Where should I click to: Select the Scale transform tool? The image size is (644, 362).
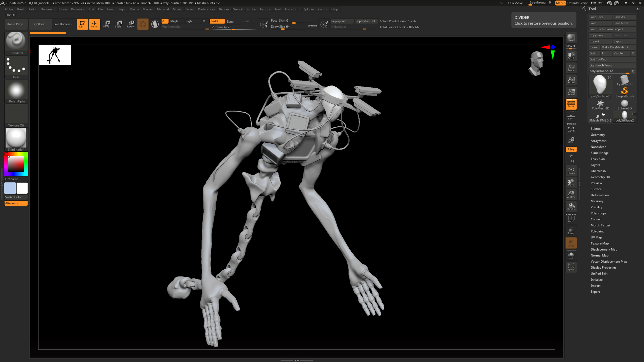[x=118, y=24]
